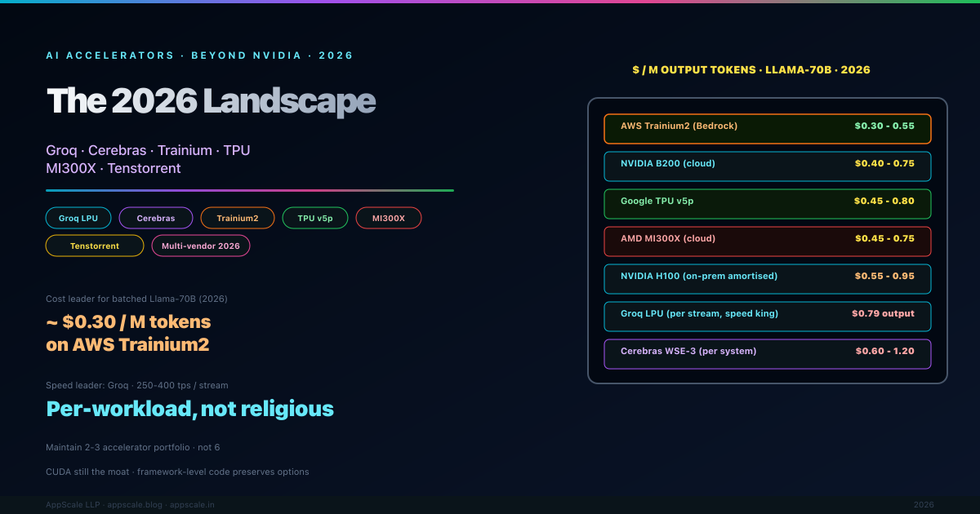This screenshot has width=980, height=514.
Task: Select the Cerebras WSE-3 per system row
Action: click(x=767, y=354)
